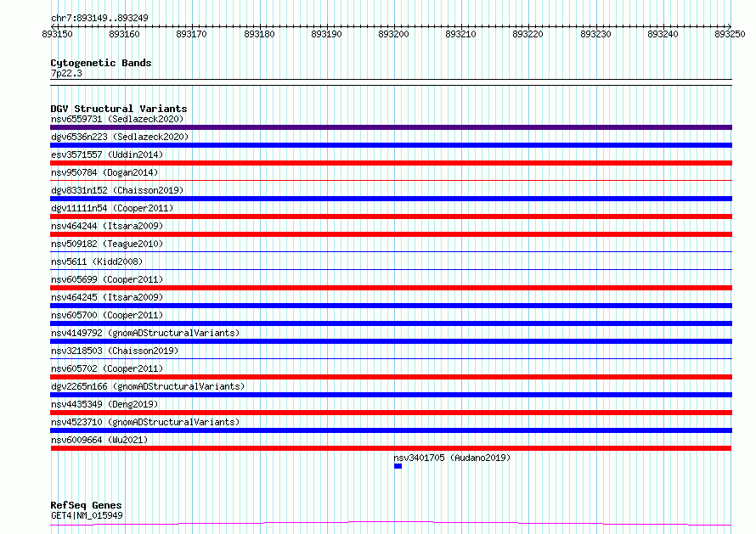The image size is (756, 534).
Task: Select variant nsv950784 (Dogan2014) label
Action: pyautogui.click(x=104, y=172)
